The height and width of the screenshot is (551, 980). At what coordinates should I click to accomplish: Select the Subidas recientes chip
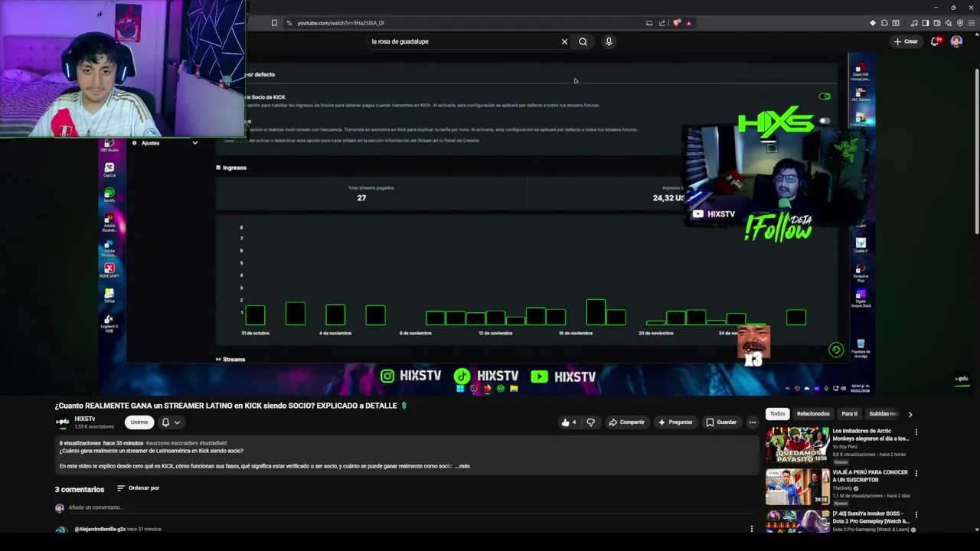(x=884, y=414)
